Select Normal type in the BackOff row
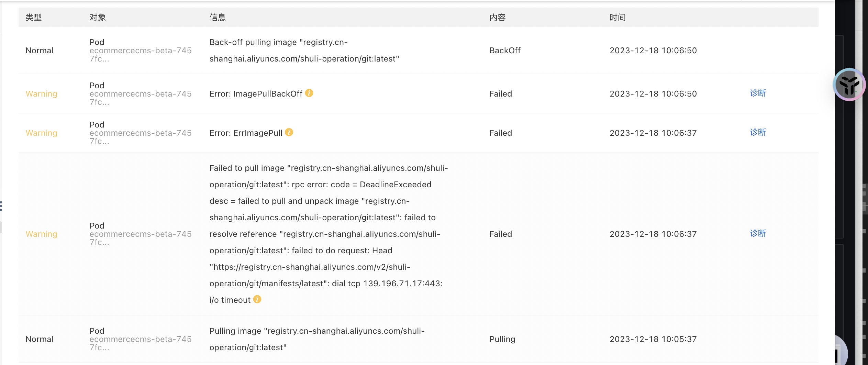 click(40, 51)
